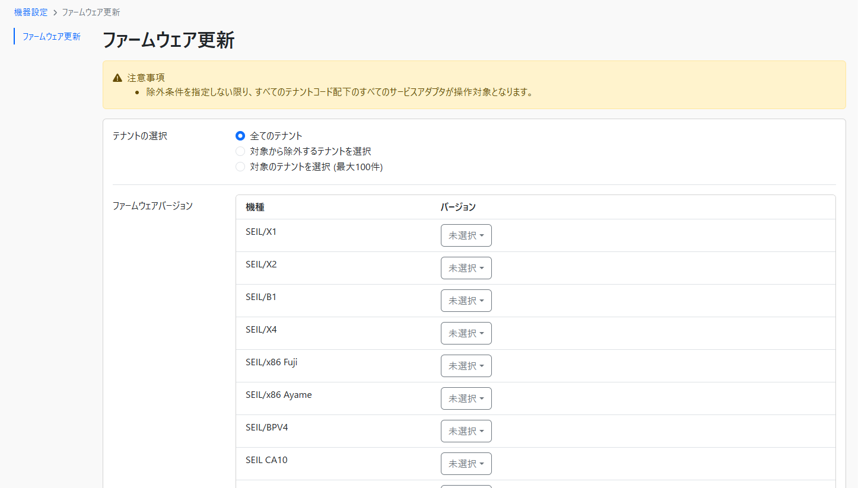This screenshot has height=488, width=868.
Task: Click the ファームウェア更新 breadcrumb item
Action: pos(91,12)
